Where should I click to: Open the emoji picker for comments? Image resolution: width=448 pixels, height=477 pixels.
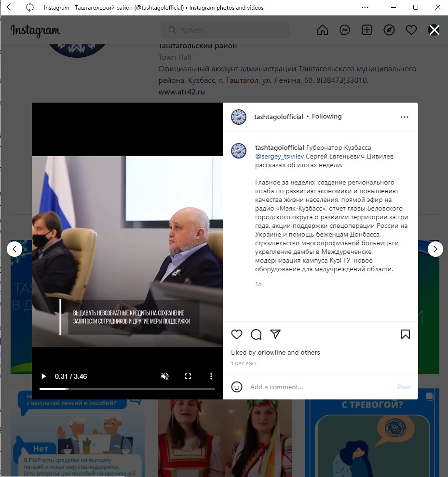[x=237, y=387]
